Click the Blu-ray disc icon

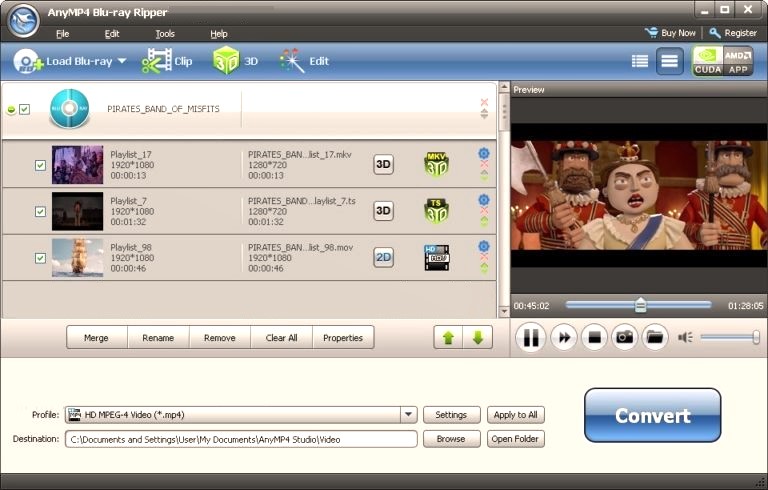70,109
